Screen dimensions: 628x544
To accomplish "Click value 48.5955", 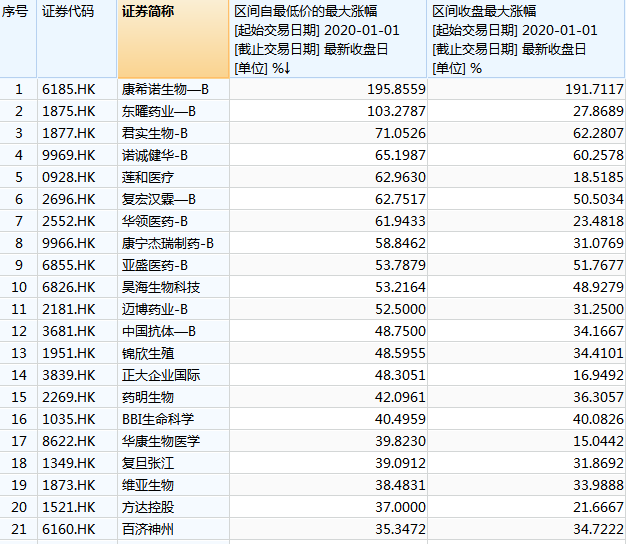I will click(x=401, y=353).
